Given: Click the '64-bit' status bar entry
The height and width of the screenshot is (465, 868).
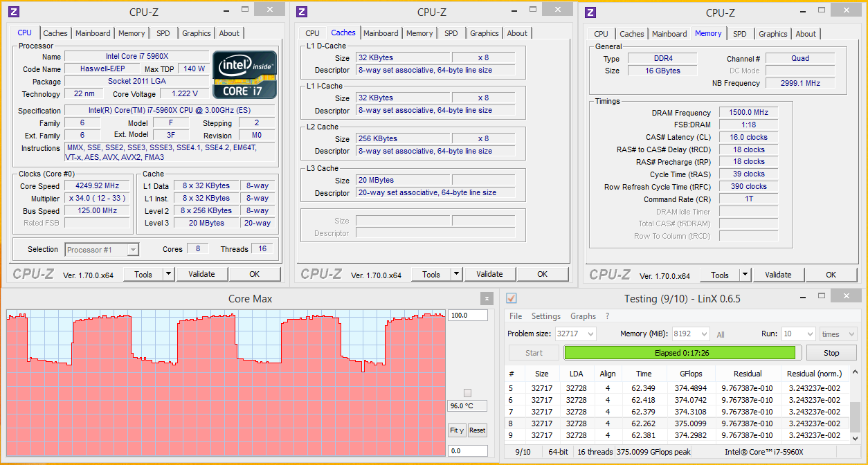Looking at the screenshot, I should pyautogui.click(x=558, y=452).
